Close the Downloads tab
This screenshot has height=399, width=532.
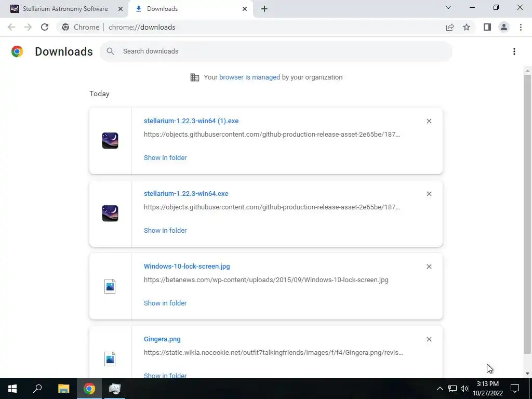pyautogui.click(x=245, y=9)
